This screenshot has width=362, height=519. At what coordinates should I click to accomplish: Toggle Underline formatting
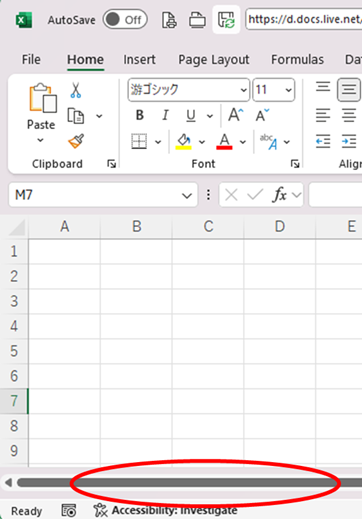coord(191,116)
